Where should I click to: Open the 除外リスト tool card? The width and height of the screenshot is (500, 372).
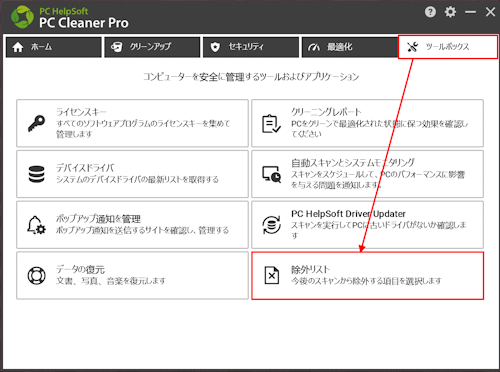pos(367,276)
